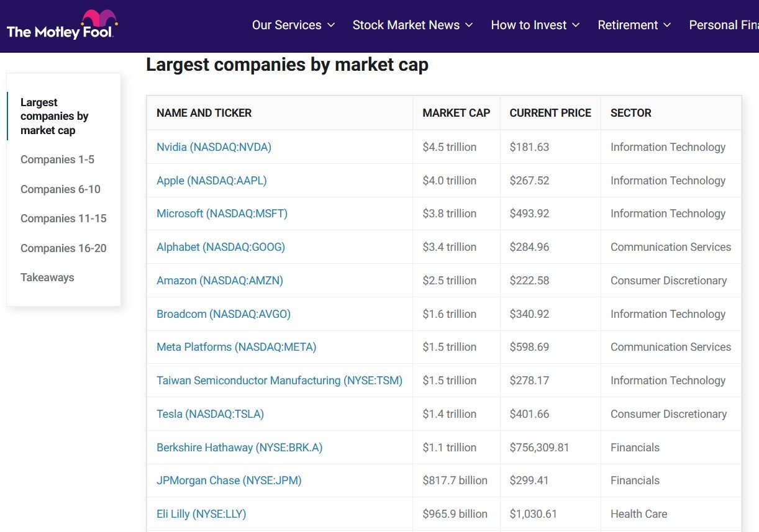Open the Retirement navigation menu
This screenshot has height=532, width=759.
point(634,25)
